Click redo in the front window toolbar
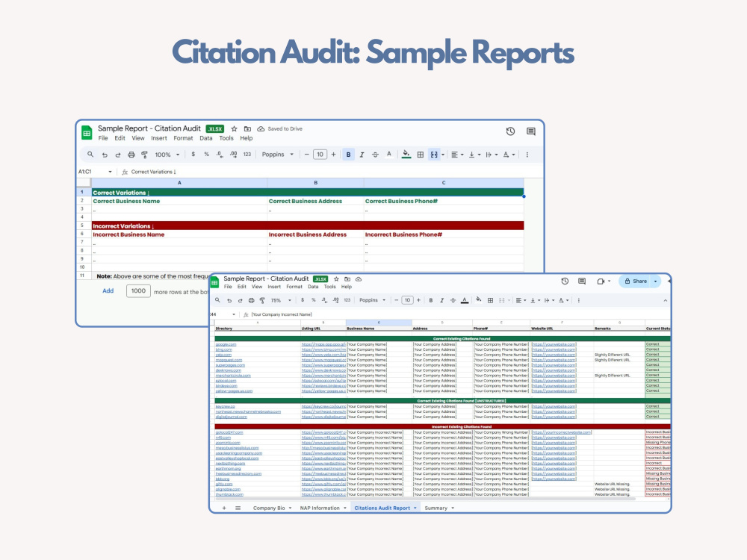 240,300
